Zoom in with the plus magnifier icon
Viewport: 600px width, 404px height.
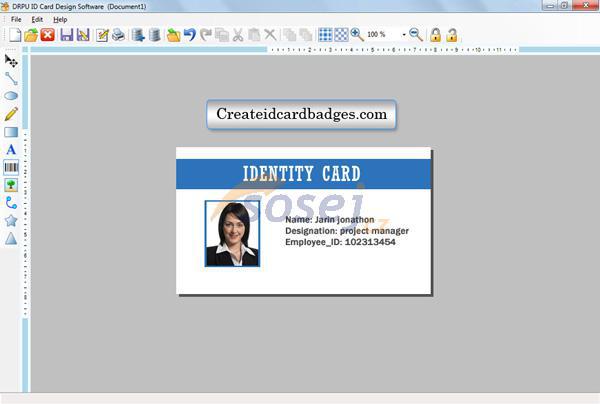[x=357, y=35]
